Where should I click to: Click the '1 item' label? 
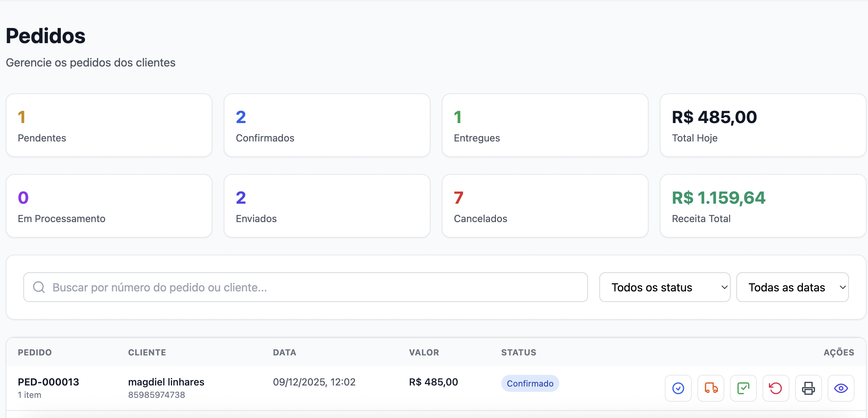point(29,395)
